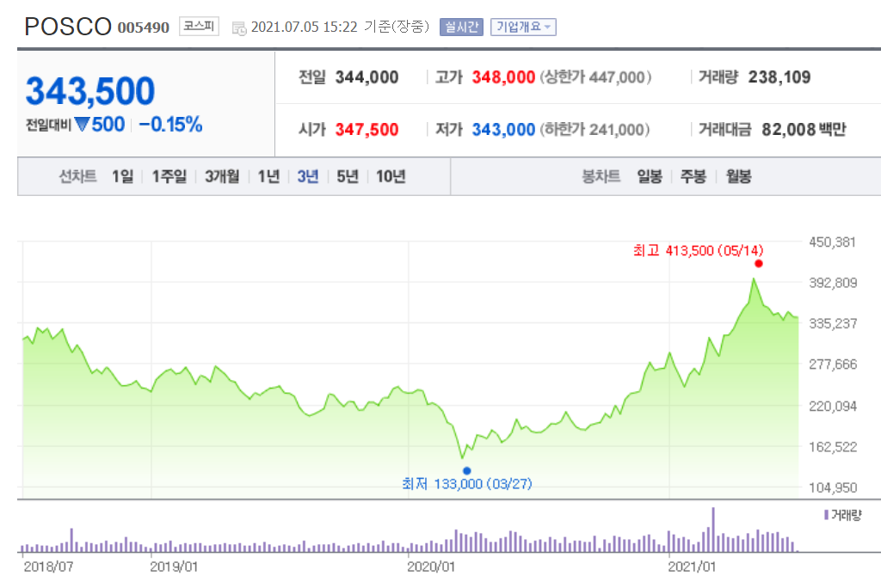Screen dimensions: 881x588
Task: Click the 2018/07 axis label
Action: 48,567
